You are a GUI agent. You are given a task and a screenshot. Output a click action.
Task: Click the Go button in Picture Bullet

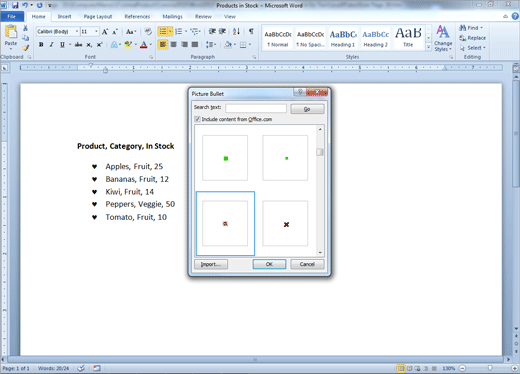point(307,109)
